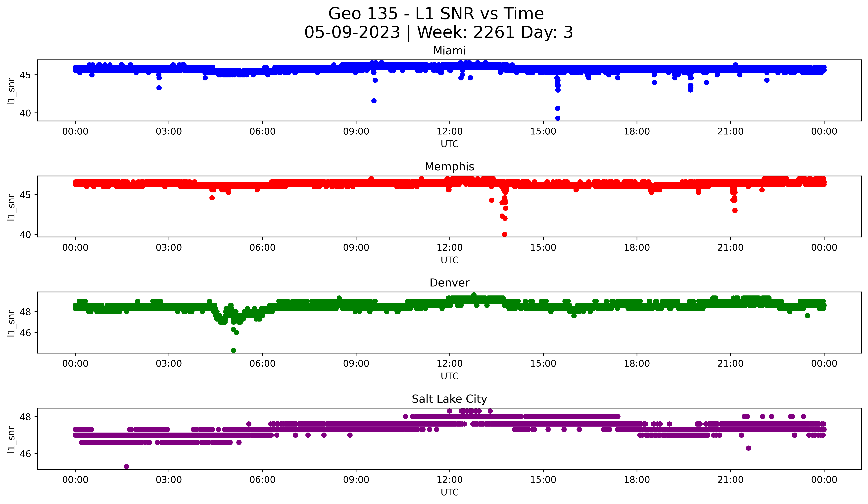Click the UTC axis label below Salt Lake City plot
868x504 pixels.
(x=449, y=492)
